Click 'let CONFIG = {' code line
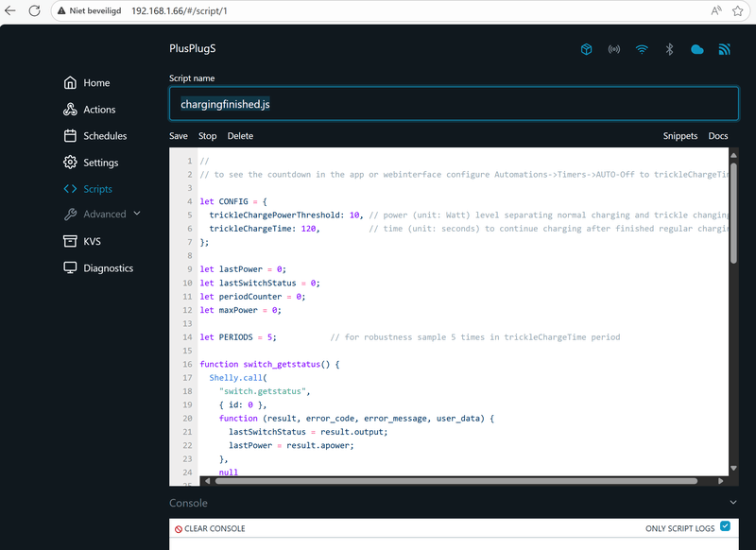Screen dimensions: 756x550 (x=233, y=201)
